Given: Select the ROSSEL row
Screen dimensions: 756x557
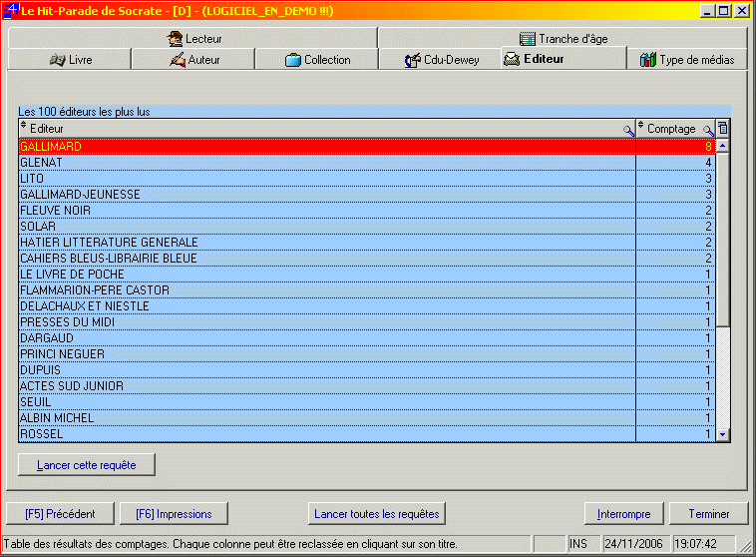Looking at the screenshot, I should (366, 433).
